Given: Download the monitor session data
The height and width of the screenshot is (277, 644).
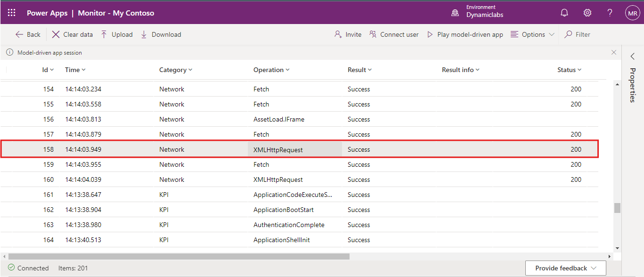Looking at the screenshot, I should [x=161, y=34].
